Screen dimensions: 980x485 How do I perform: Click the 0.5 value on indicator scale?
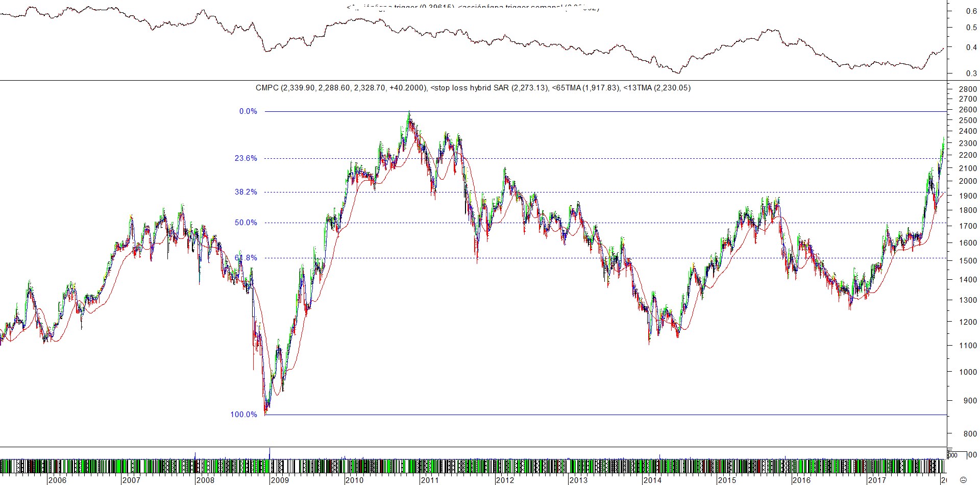tap(971, 28)
